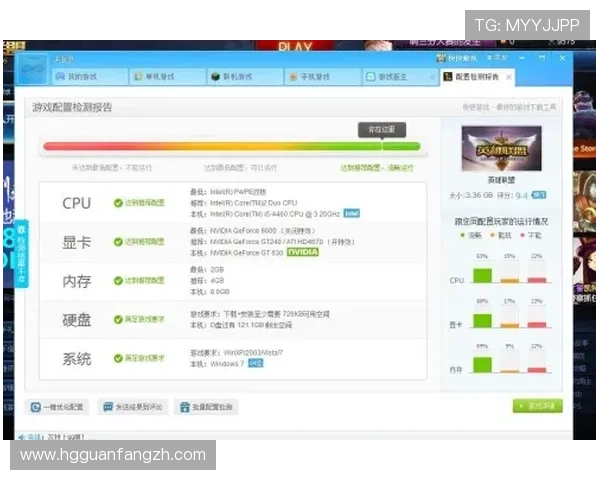Viewport: 600px width, 480px height.
Task: Click the green button at bottom right
Action: pyautogui.click(x=538, y=406)
